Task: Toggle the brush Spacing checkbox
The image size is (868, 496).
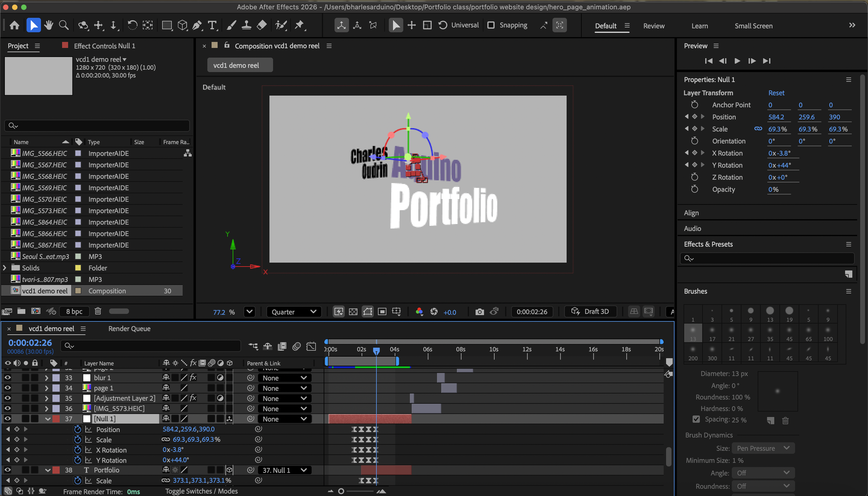Action: pos(696,419)
